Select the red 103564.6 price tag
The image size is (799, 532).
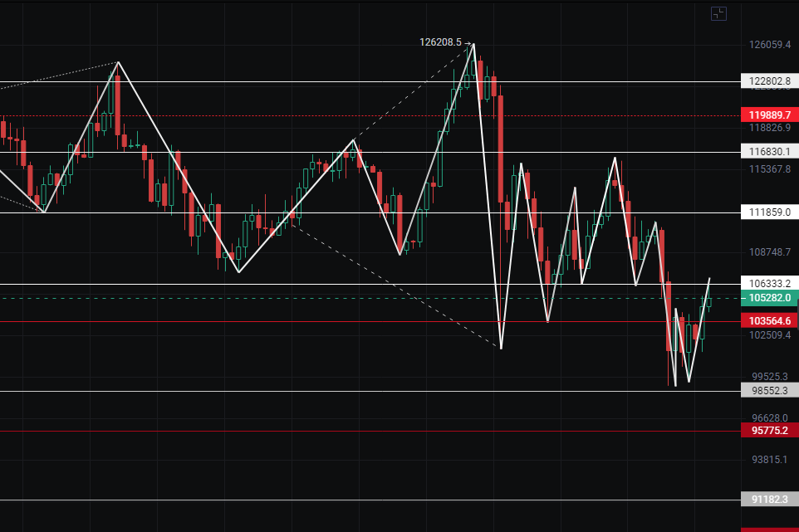(x=768, y=320)
